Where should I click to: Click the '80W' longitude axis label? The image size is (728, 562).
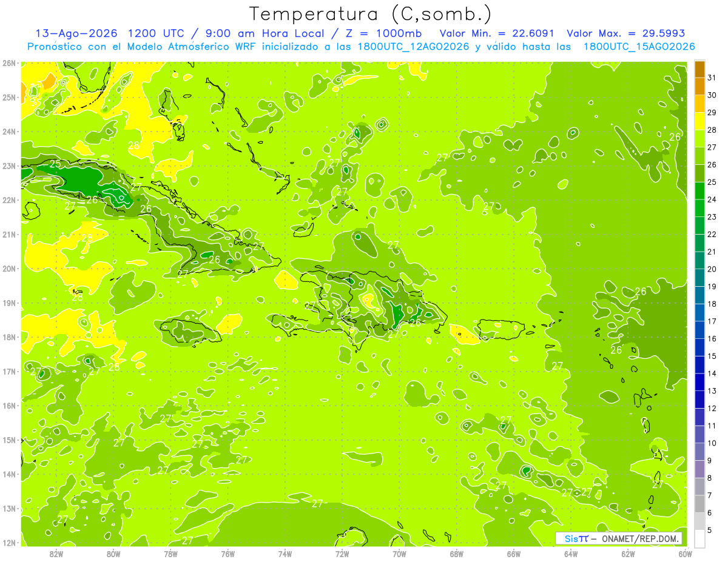[x=113, y=554]
